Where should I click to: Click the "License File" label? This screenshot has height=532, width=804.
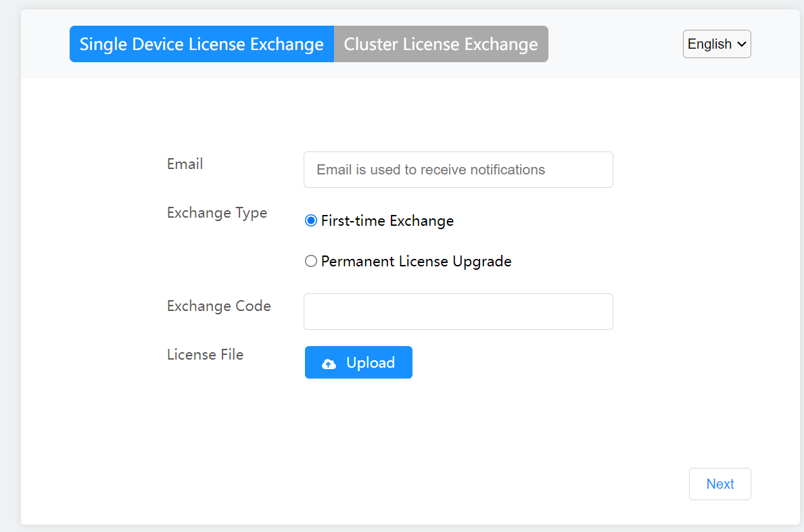[205, 355]
